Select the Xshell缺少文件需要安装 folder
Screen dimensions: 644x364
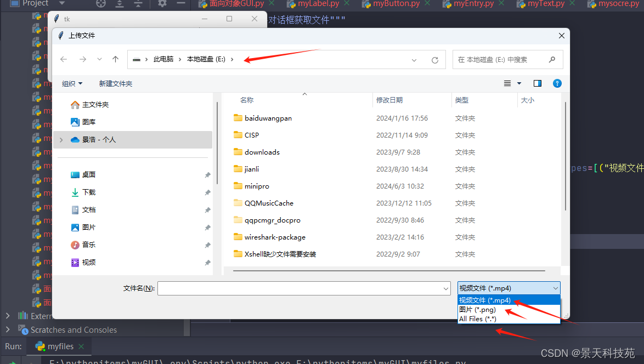[280, 254]
